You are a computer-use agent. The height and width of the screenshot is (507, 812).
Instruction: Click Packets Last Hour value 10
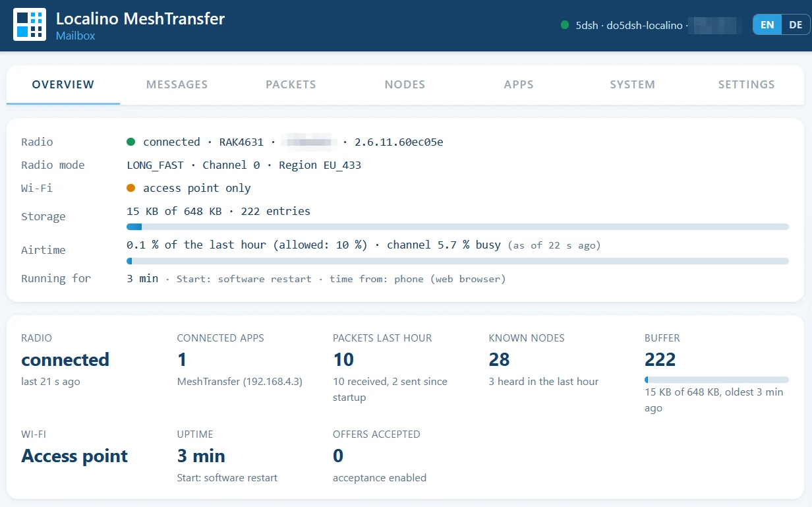(x=343, y=359)
